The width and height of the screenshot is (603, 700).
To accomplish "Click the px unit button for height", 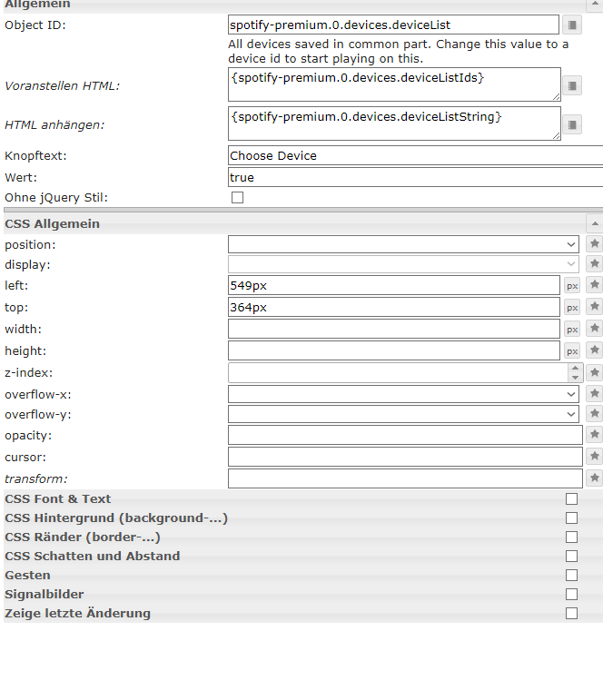I will (x=572, y=351).
